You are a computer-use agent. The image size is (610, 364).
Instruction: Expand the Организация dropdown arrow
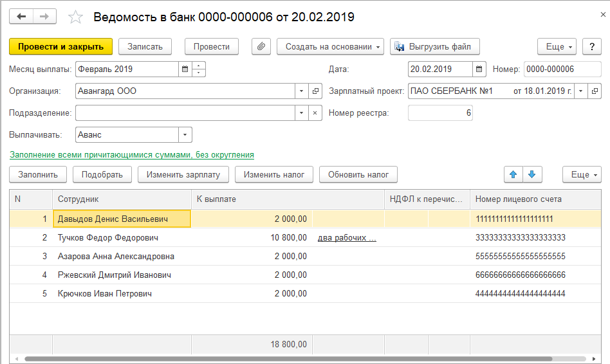coord(302,91)
